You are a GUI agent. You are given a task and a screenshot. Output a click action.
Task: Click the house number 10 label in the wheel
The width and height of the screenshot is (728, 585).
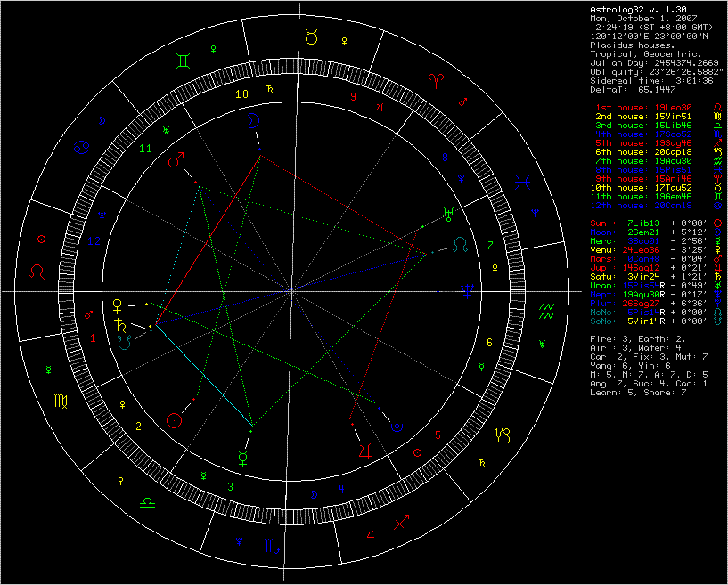click(241, 93)
